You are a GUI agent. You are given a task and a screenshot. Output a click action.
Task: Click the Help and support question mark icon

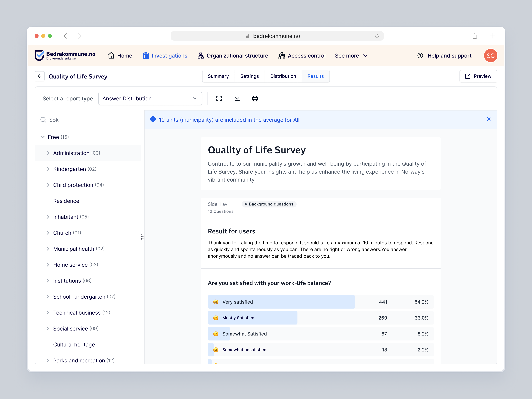point(420,56)
